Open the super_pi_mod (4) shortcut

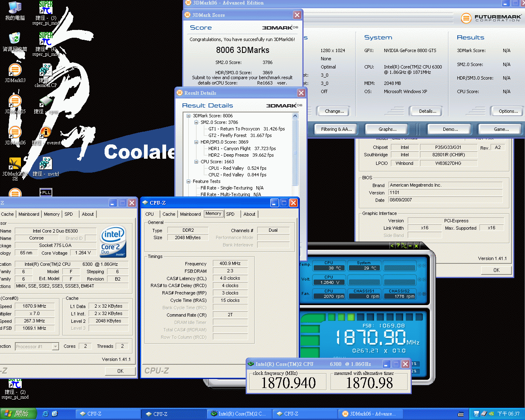click(46, 44)
